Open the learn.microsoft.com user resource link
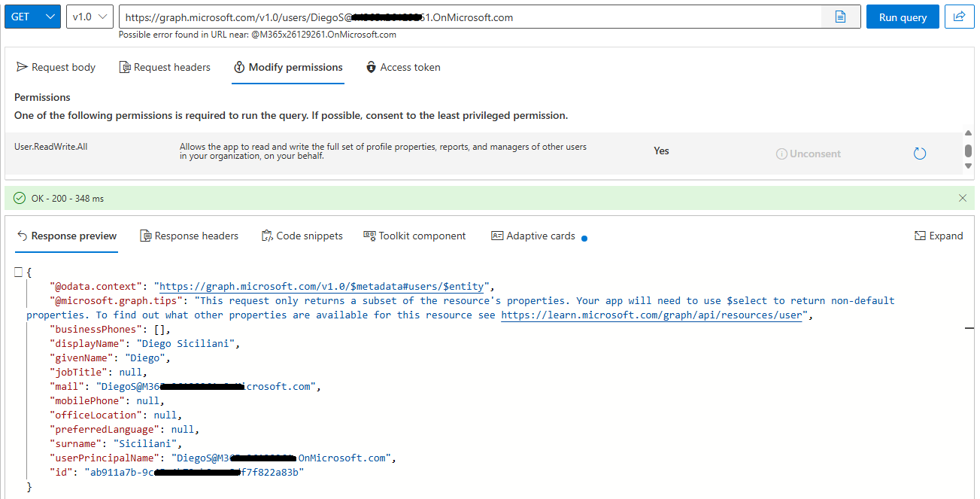Image resolution: width=980 pixels, height=499 pixels. [x=651, y=315]
